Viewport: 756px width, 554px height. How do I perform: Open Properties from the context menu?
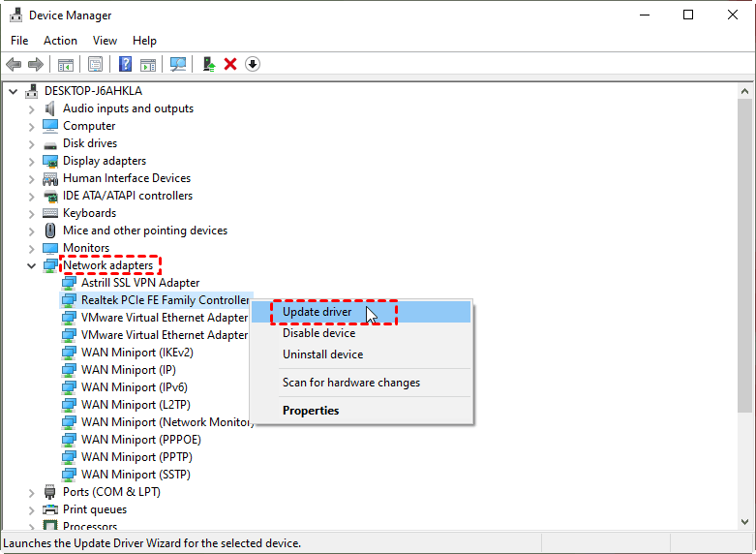click(311, 411)
